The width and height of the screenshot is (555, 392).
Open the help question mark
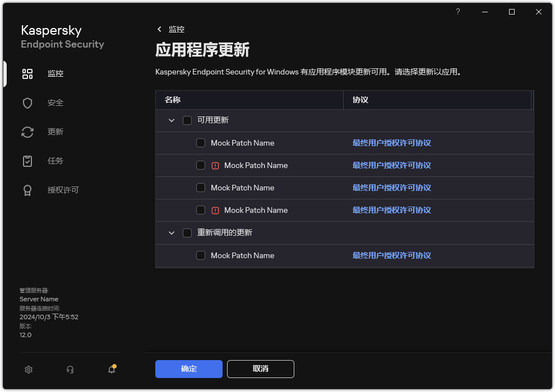pos(457,12)
